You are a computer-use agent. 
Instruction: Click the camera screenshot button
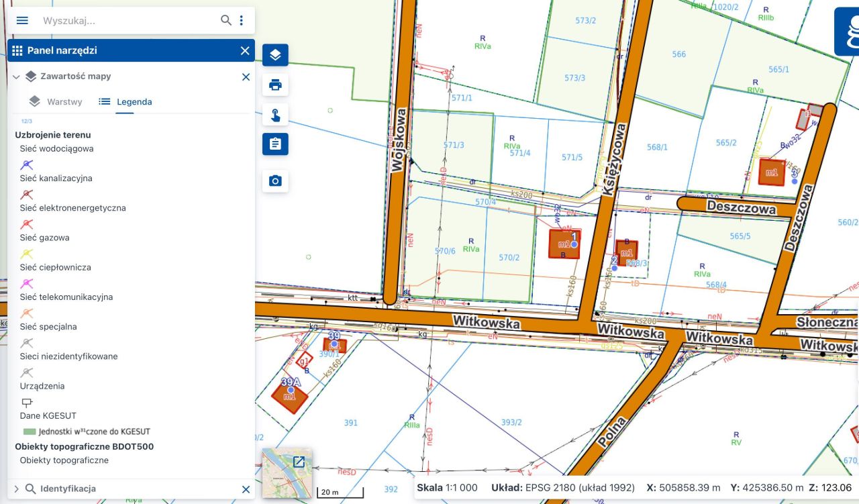click(275, 181)
